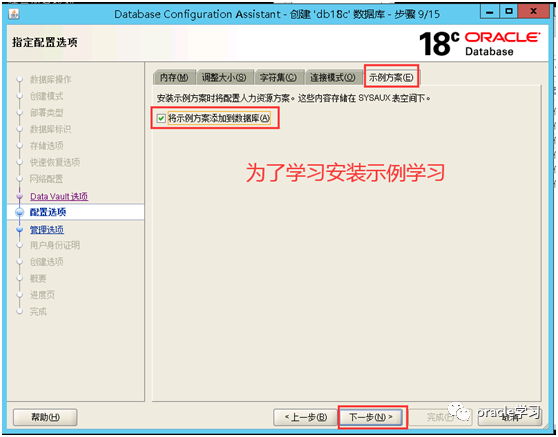Screen dimensions: 558x437
Task: Minimize the Database Configuration Assistant window
Action: pos(490,12)
